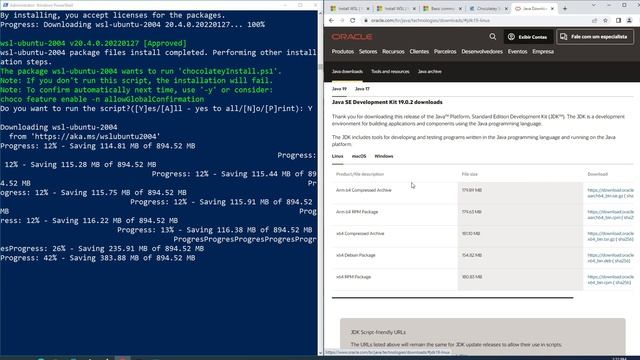
Task: Click the share page icon in address bar
Action: click(594, 20)
